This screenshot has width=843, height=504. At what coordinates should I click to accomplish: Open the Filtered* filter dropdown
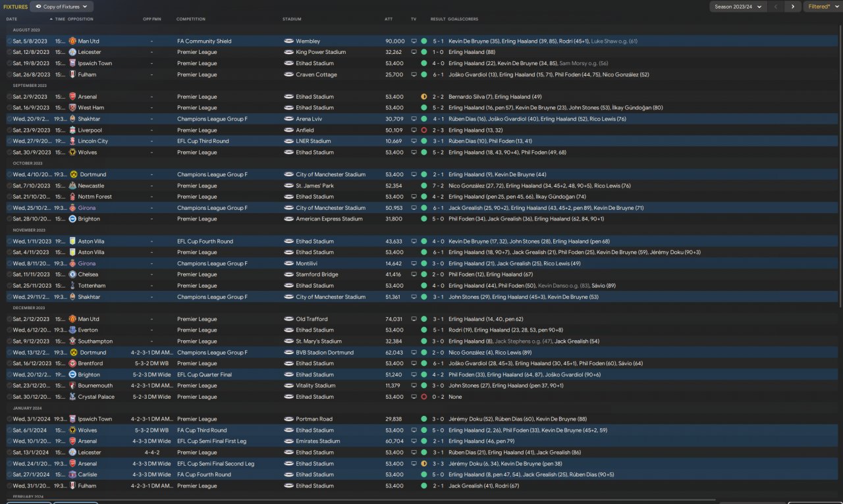coord(823,7)
